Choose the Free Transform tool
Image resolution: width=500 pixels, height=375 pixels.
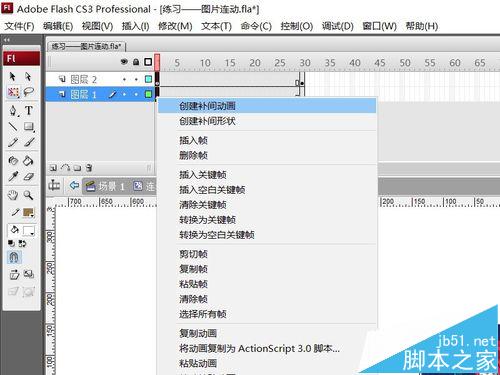pyautogui.click(x=13, y=92)
